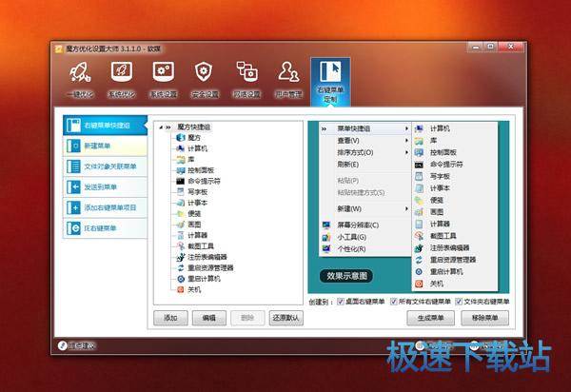Open the 网络设置 toolbar icon
The image size is (571, 392).
(246, 80)
